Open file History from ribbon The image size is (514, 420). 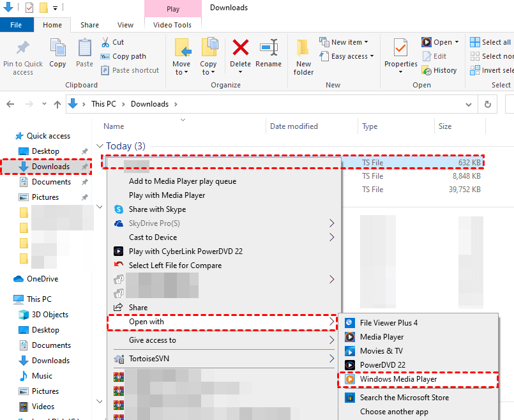[439, 70]
